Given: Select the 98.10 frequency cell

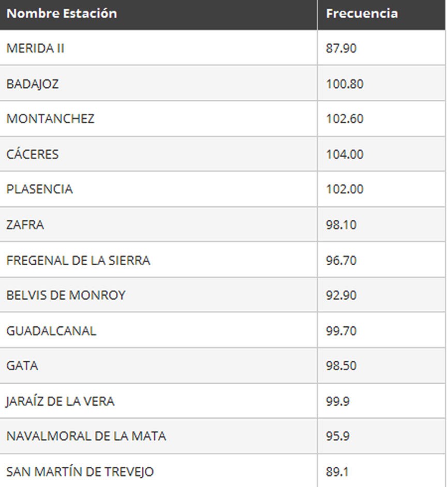Looking at the screenshot, I should pos(381,224).
